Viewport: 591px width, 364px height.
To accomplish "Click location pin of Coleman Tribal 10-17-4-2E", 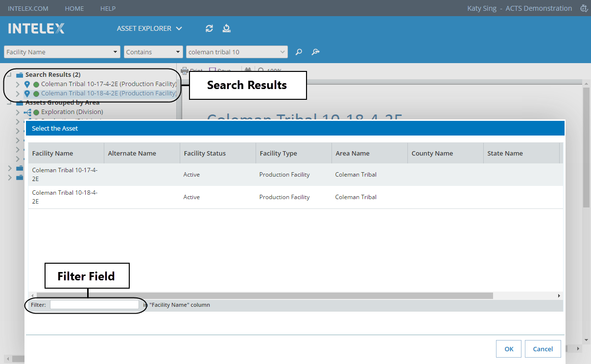I will 27,84.
